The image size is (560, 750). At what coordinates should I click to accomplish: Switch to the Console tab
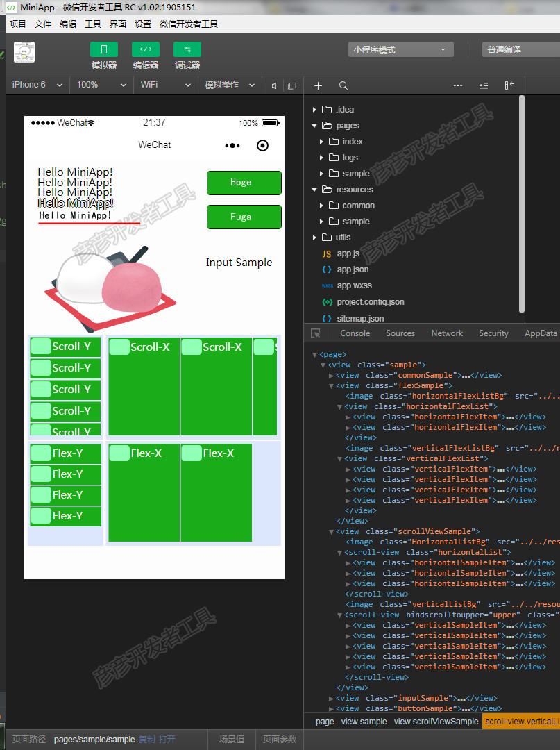pos(355,333)
